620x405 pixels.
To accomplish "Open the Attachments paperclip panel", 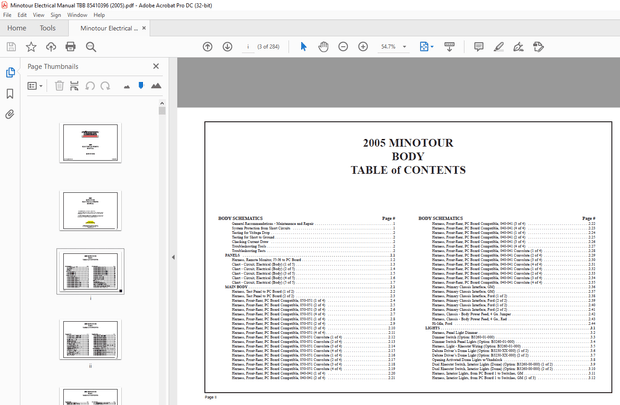I will pos(10,114).
